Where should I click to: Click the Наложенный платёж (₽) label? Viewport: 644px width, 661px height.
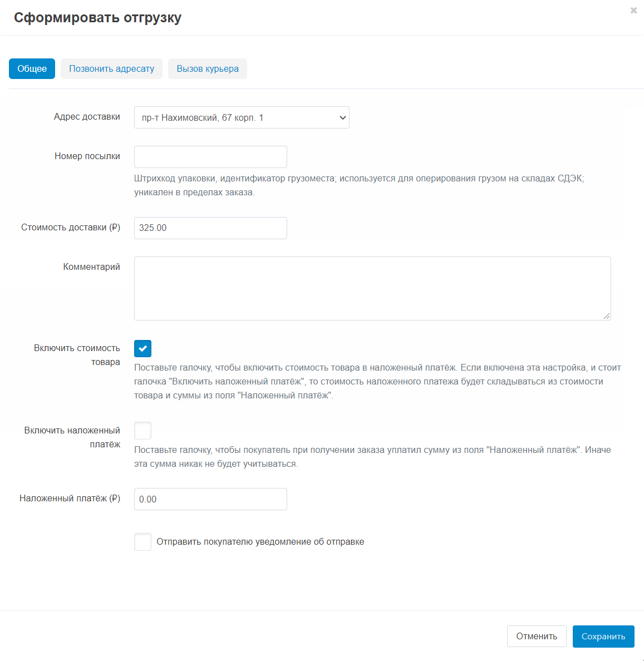(70, 499)
